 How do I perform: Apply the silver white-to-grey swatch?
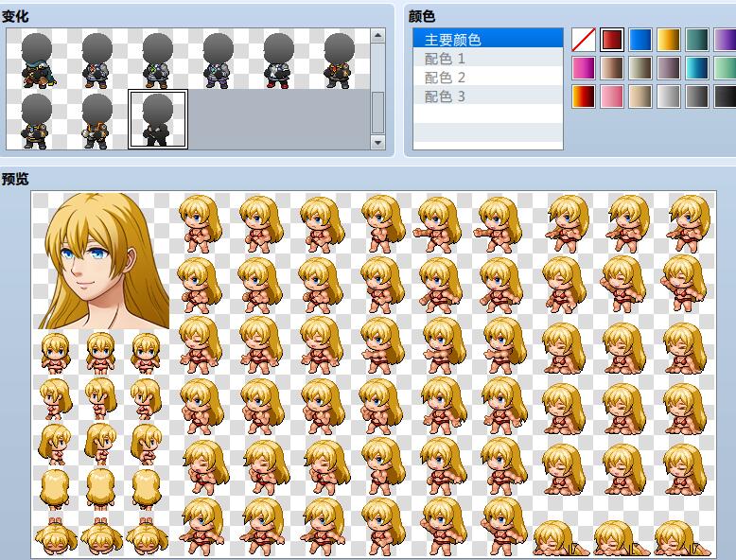pos(668,96)
